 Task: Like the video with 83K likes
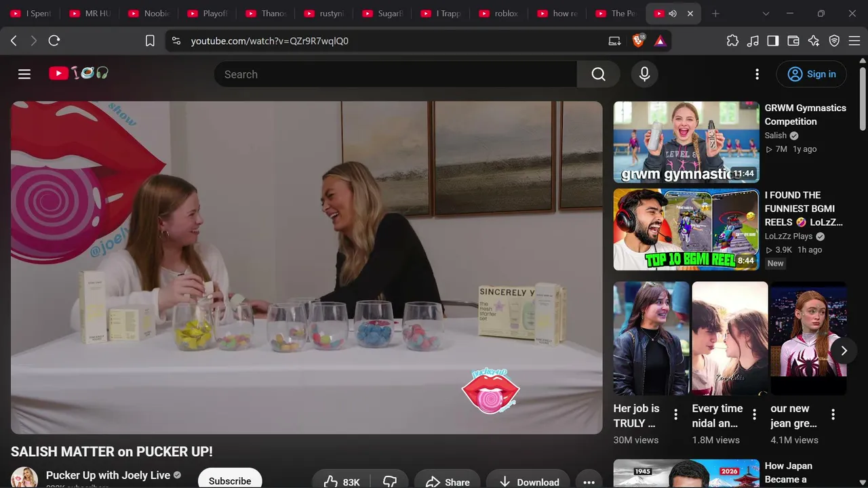pyautogui.click(x=342, y=481)
